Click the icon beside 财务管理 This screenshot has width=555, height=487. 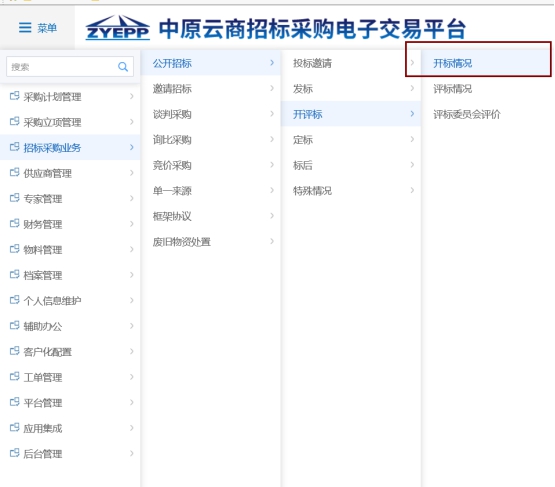15,223
